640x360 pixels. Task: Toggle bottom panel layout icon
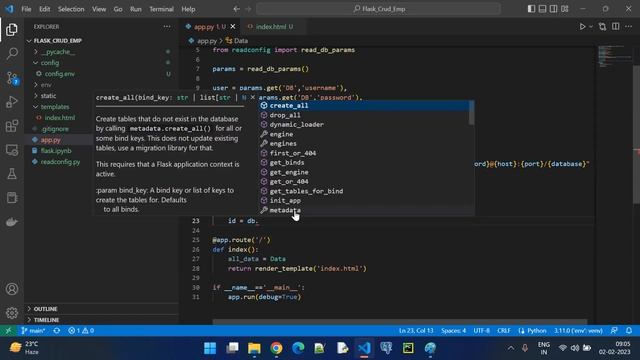click(542, 9)
